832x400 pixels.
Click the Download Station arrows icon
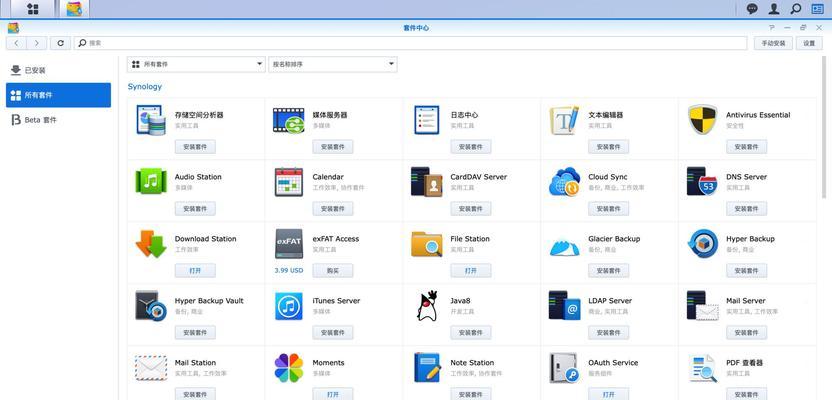[151, 244]
